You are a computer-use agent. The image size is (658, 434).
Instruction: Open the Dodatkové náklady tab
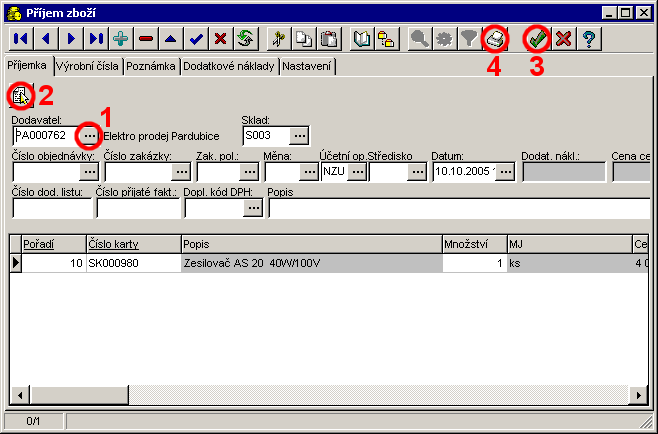[x=229, y=66]
